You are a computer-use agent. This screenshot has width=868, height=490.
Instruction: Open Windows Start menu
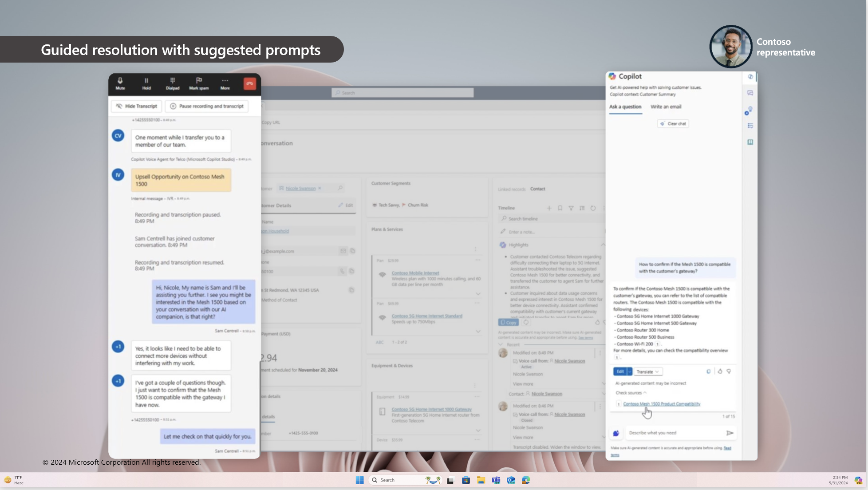(x=359, y=480)
